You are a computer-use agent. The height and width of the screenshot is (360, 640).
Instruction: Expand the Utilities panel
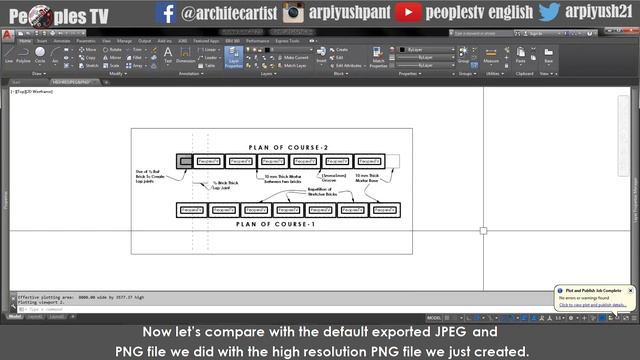pyautogui.click(x=495, y=73)
